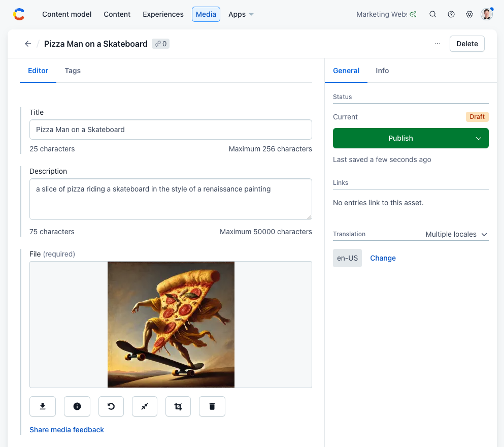Click the resize image arrows icon
504x447 pixels.
pyautogui.click(x=145, y=406)
